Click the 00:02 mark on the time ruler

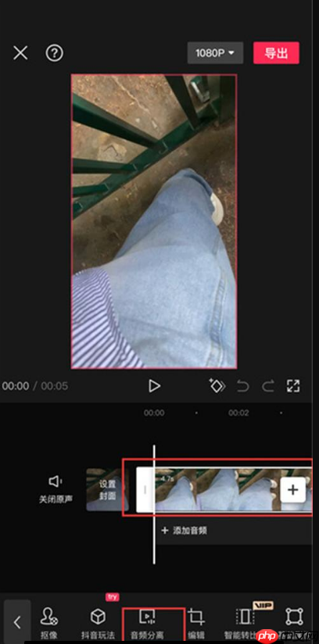[x=238, y=413]
